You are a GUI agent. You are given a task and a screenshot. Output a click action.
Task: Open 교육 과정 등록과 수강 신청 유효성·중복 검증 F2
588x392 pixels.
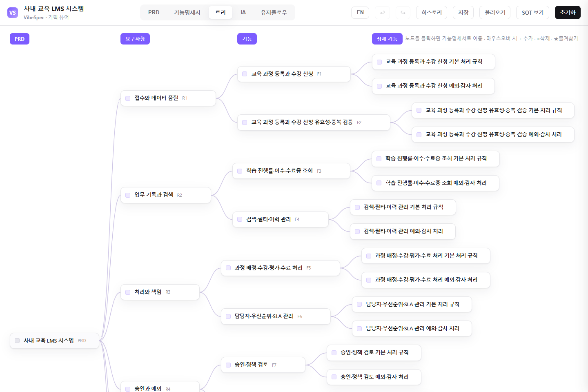click(x=314, y=122)
